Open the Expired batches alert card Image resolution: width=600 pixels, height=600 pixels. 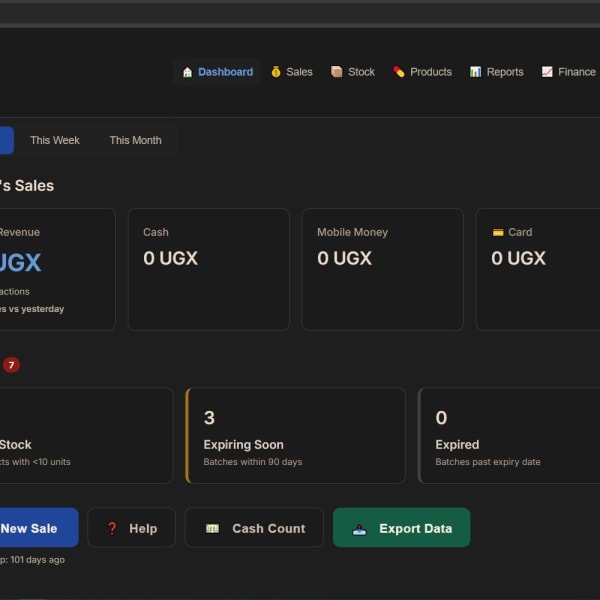tap(509, 435)
